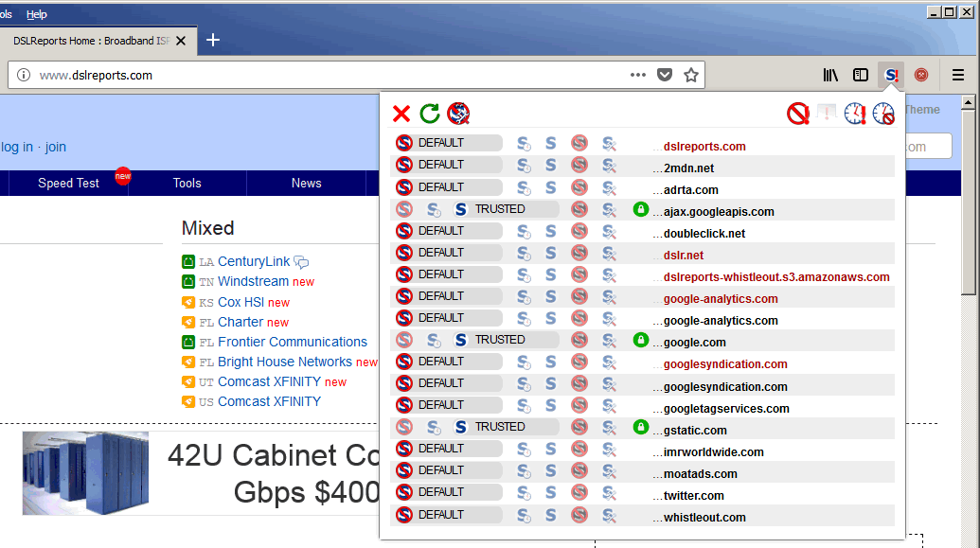980x548 pixels.
Task: Click the scrollbar up arrow
Action: click(x=968, y=102)
